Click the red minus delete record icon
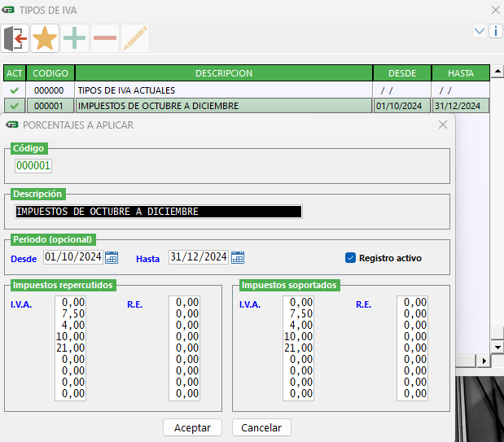Viewport: 504px width, 442px height. point(105,38)
